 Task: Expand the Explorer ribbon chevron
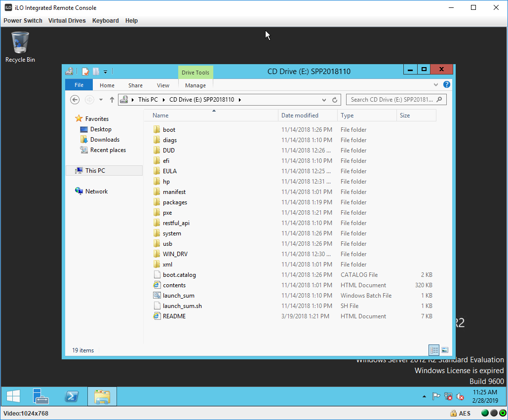pyautogui.click(x=436, y=85)
